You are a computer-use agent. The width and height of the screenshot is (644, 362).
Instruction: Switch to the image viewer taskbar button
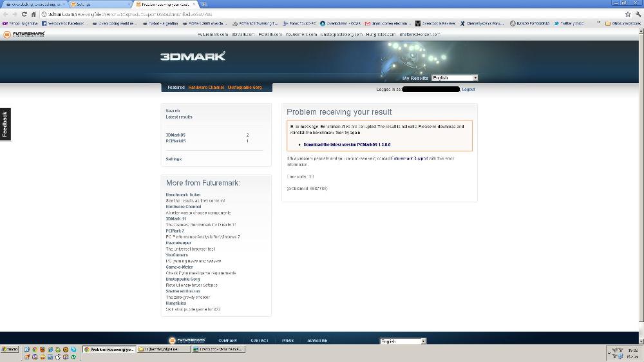(x=218, y=349)
